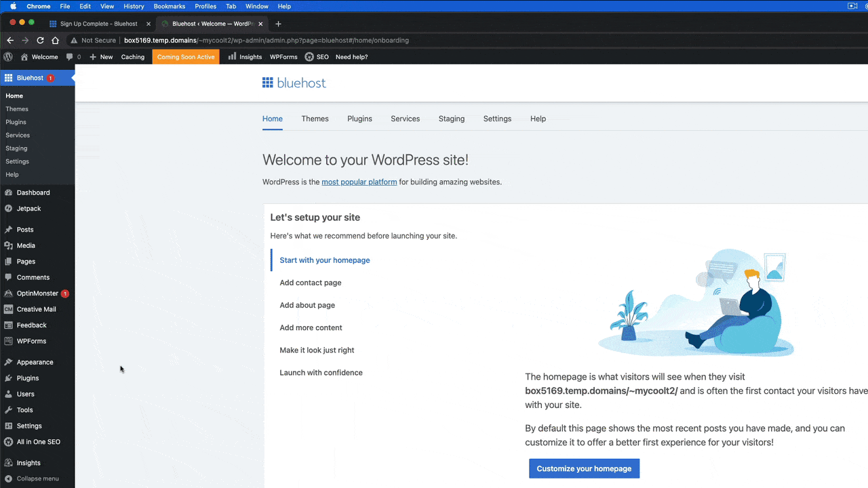
Task: Open the Bookmarks menu in macOS bar
Action: [170, 6]
